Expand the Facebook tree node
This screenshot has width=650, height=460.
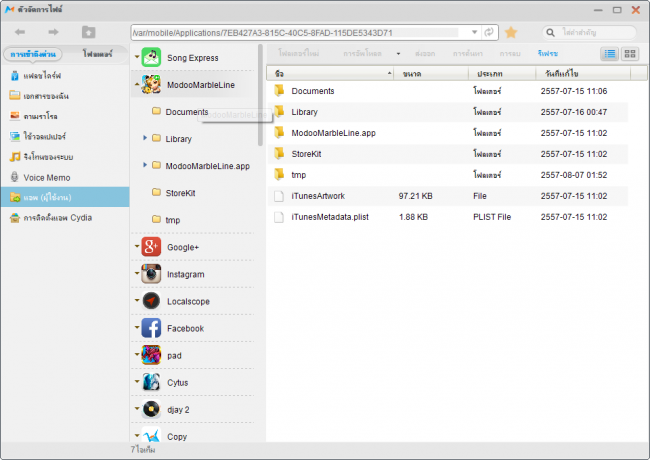(x=137, y=327)
